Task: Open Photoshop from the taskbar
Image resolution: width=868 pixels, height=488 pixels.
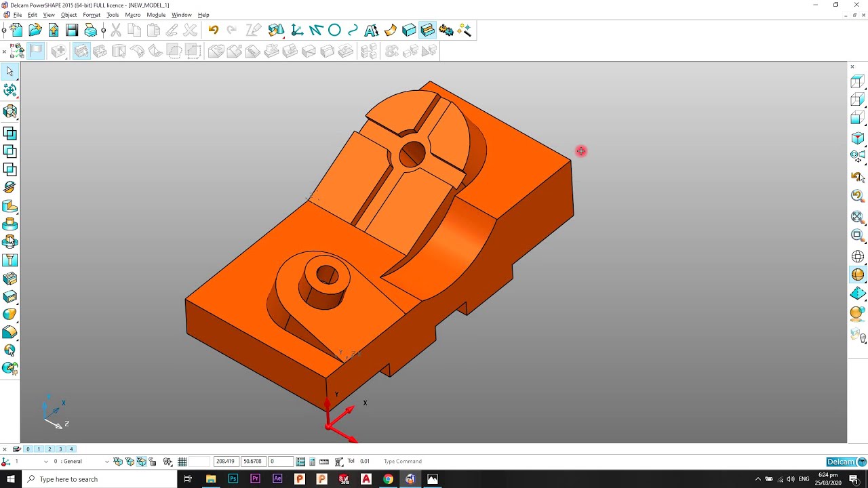Action: point(233,479)
